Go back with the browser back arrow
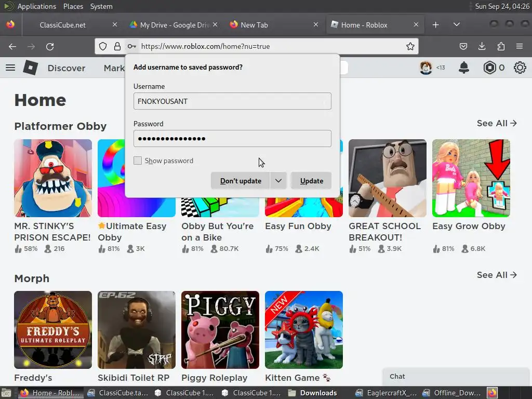The height and width of the screenshot is (399, 532). [12, 46]
